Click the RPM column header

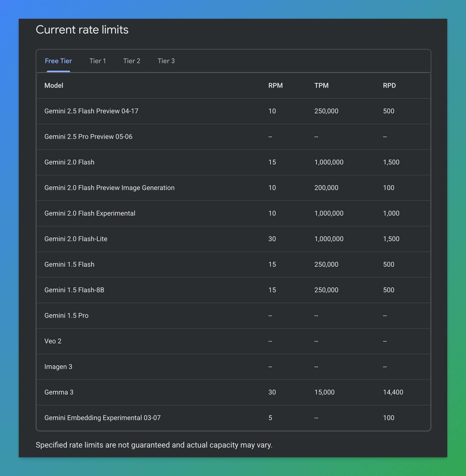point(275,85)
